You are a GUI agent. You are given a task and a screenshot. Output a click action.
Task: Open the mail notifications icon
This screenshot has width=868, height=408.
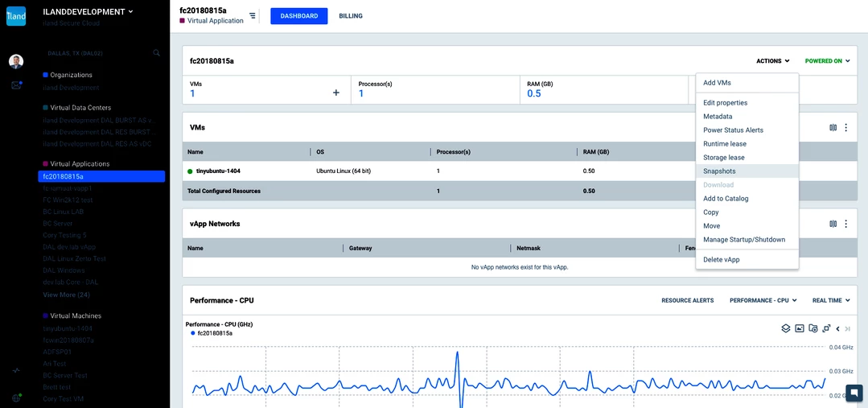tap(16, 85)
